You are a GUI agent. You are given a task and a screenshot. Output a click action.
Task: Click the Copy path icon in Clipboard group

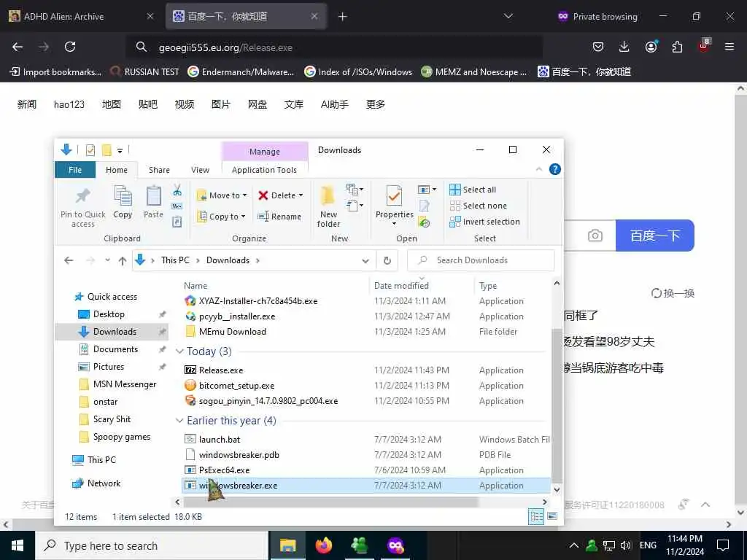click(x=177, y=206)
